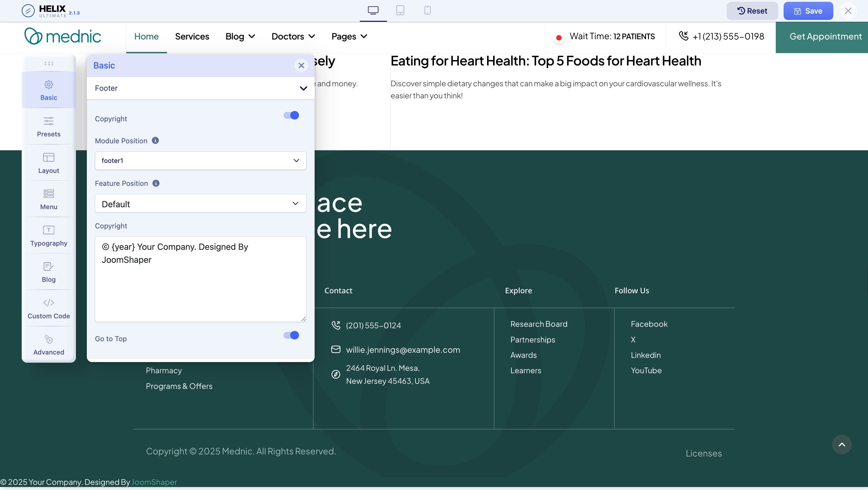Disable the Copyright toggle
The height and width of the screenshot is (490, 868).
[x=291, y=115]
